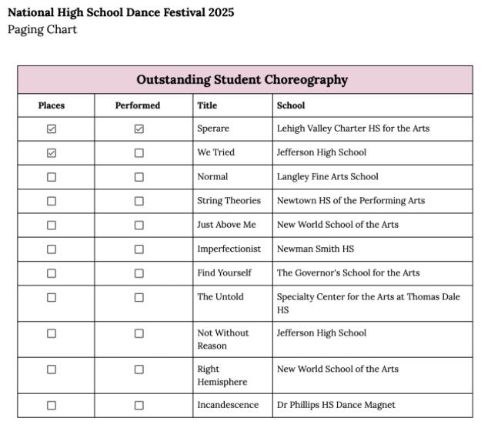491x448 pixels.
Task: Click the School column header
Action: coord(291,105)
